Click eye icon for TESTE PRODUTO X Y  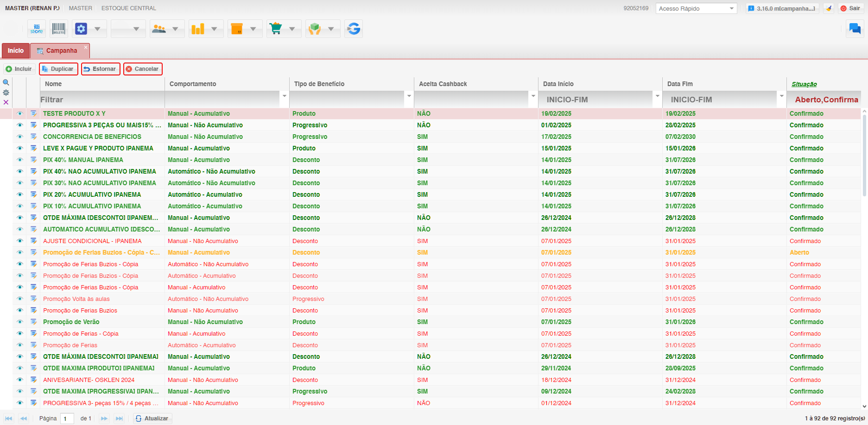19,113
